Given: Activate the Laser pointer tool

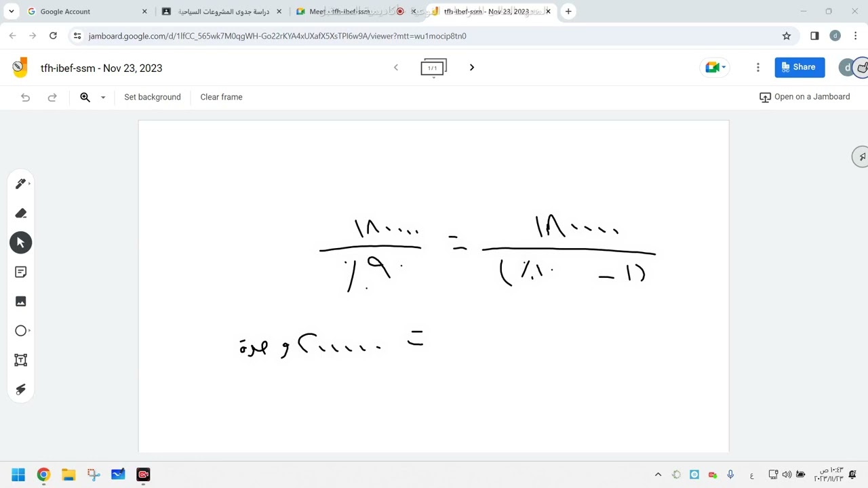Looking at the screenshot, I should pyautogui.click(x=20, y=390).
